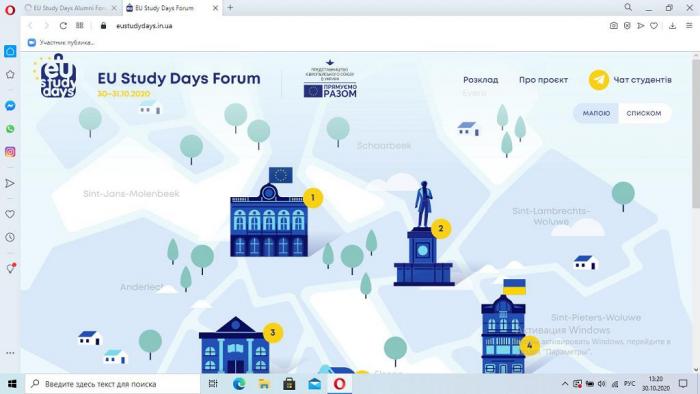700x394 pixels.
Task: Open WhatsApp in the Opera sidebar
Action: click(10, 129)
